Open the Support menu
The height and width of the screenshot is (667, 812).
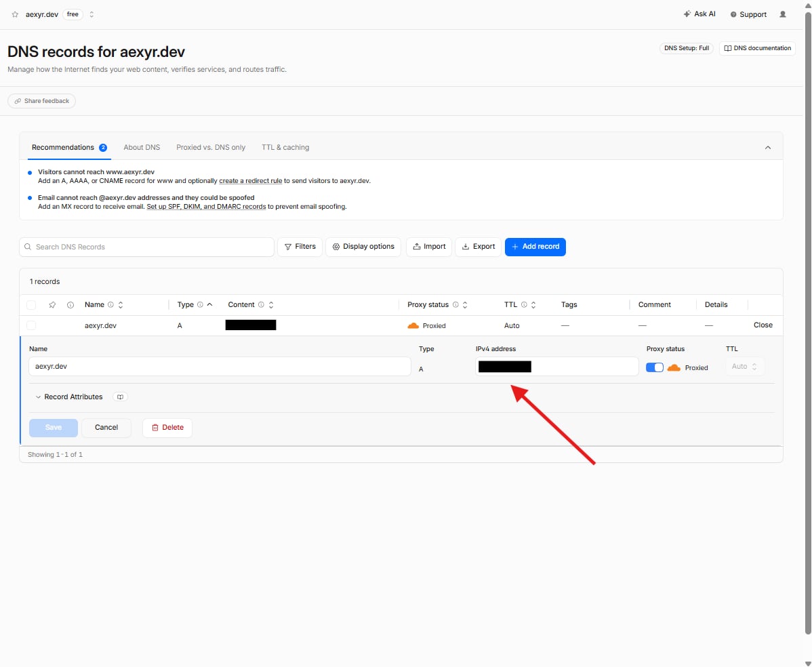click(x=748, y=14)
